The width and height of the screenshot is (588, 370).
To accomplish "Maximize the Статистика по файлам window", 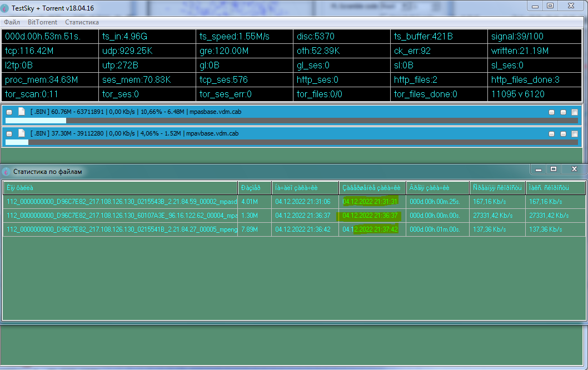I will [x=553, y=169].
